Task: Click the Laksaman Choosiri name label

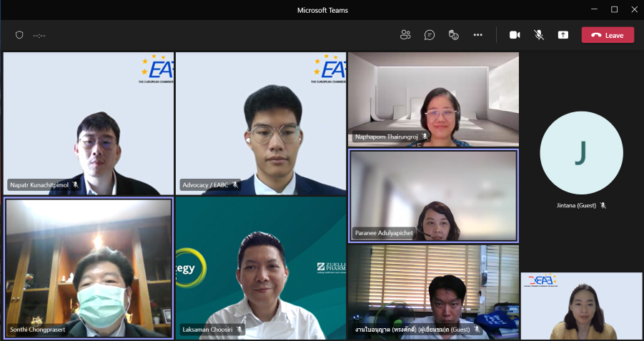Action: coord(207,330)
